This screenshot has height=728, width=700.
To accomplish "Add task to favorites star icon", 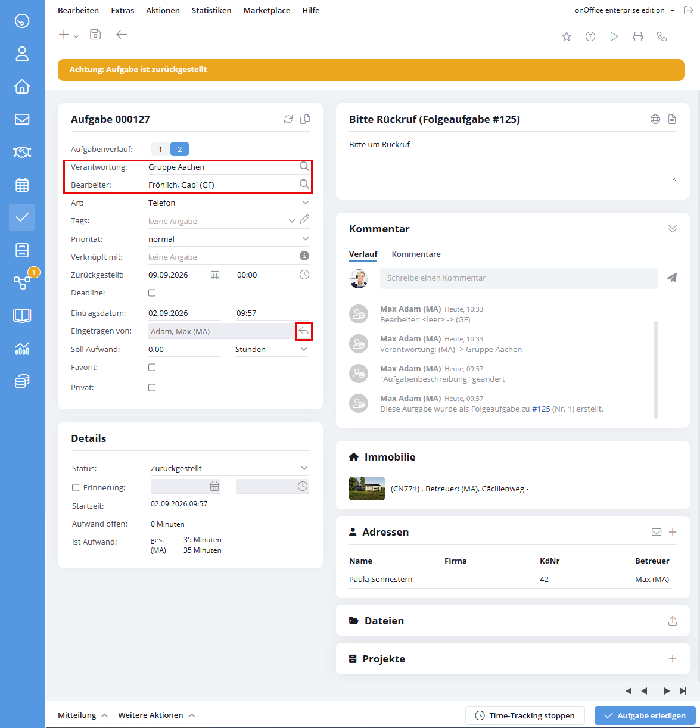I will tap(567, 36).
